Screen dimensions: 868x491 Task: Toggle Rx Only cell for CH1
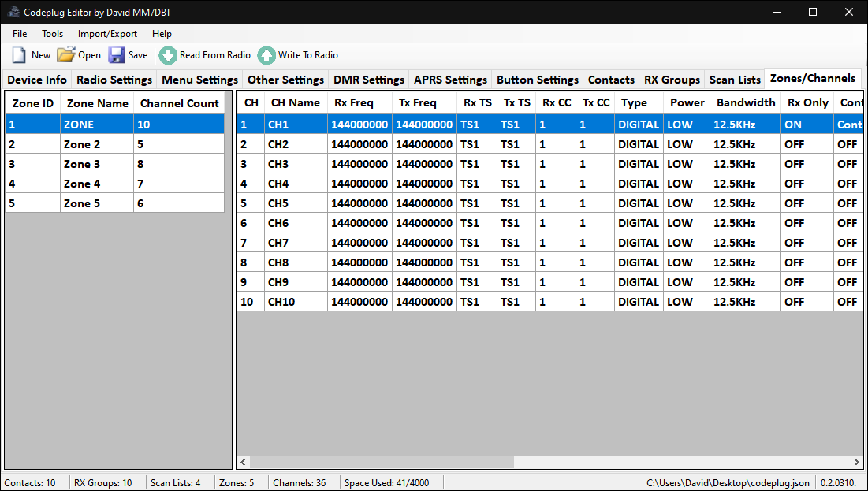[806, 125]
